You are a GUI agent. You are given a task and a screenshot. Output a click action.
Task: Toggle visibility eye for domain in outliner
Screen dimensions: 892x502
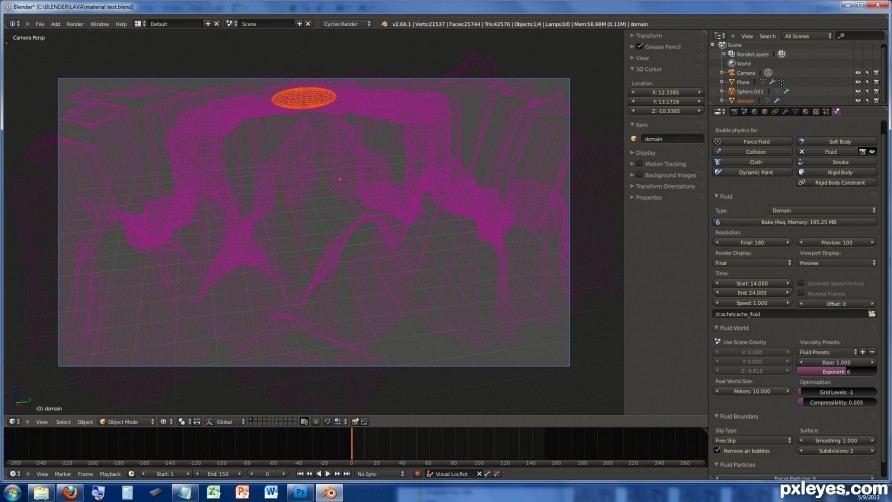858,100
